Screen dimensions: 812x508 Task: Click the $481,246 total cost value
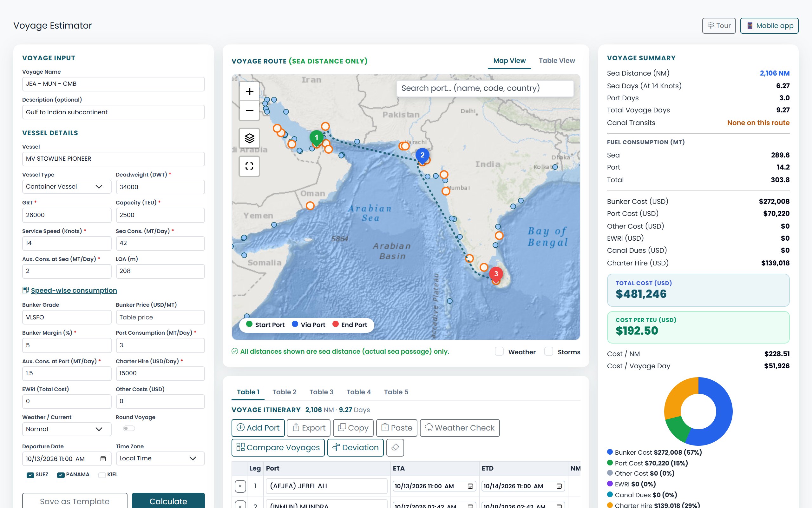[641, 294]
